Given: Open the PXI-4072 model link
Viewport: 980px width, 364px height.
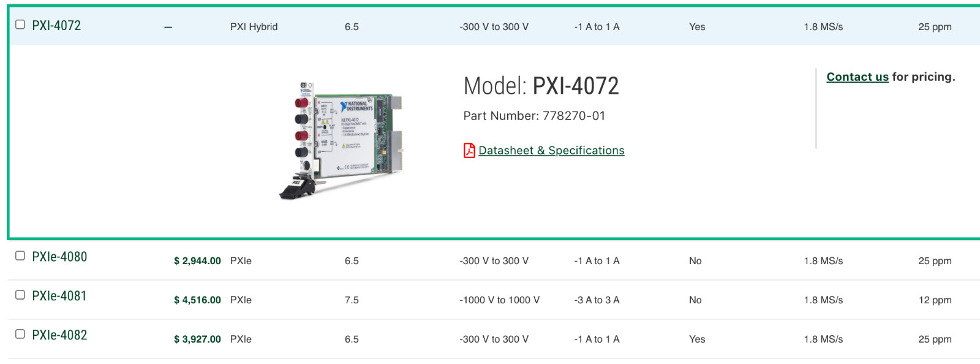Looking at the screenshot, I should (x=56, y=26).
